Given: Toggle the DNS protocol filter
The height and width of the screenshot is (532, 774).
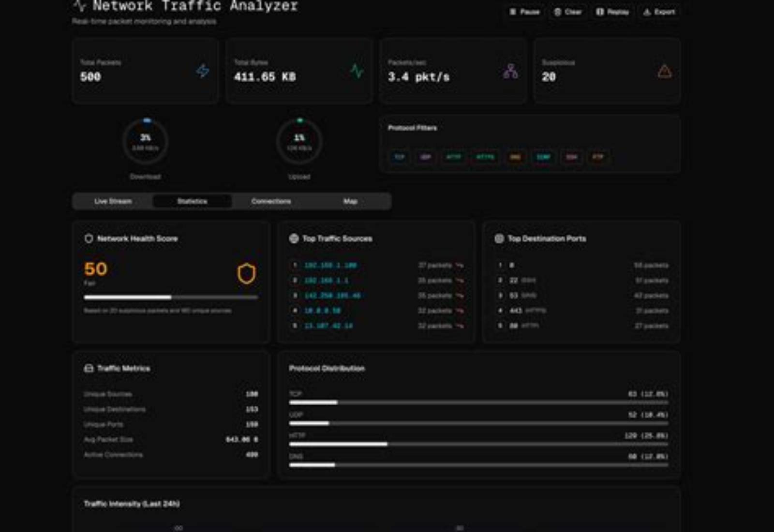Looking at the screenshot, I should (x=515, y=157).
